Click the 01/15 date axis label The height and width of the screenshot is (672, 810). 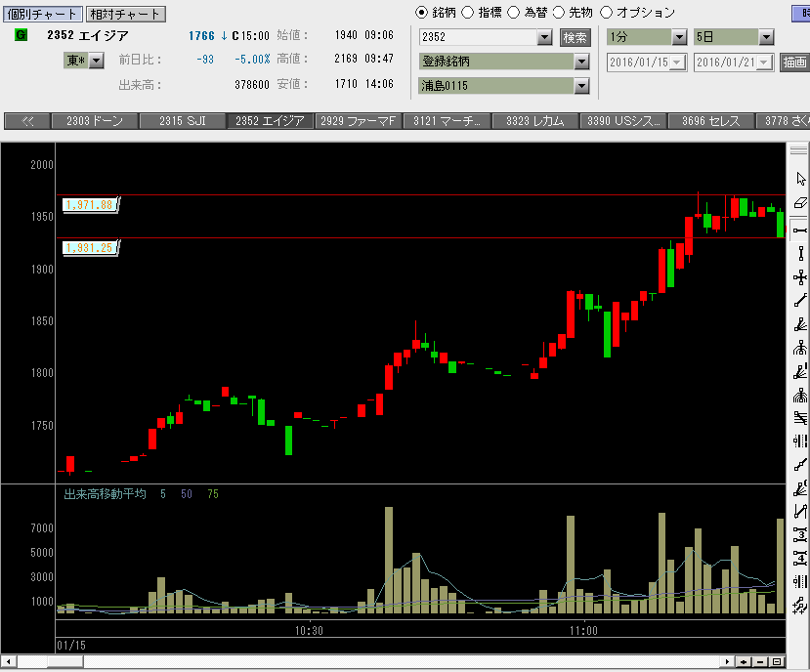coord(71,646)
